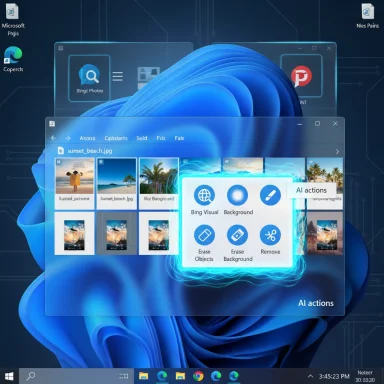Click the taskbar search magnifier

coord(31,376)
